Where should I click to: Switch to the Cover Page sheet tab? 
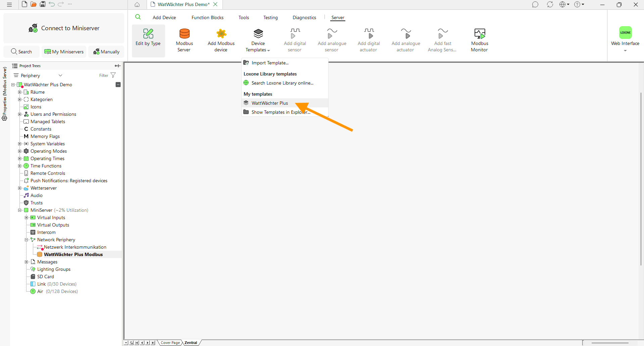(x=170, y=343)
